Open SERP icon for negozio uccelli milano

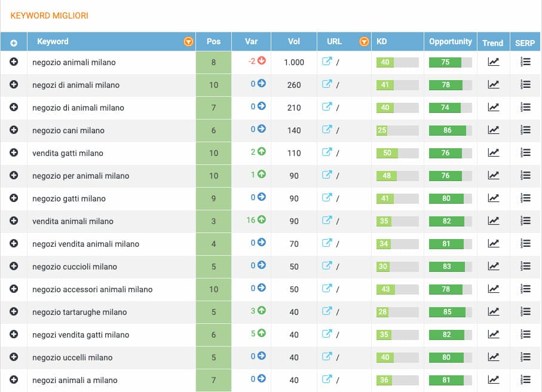click(525, 357)
